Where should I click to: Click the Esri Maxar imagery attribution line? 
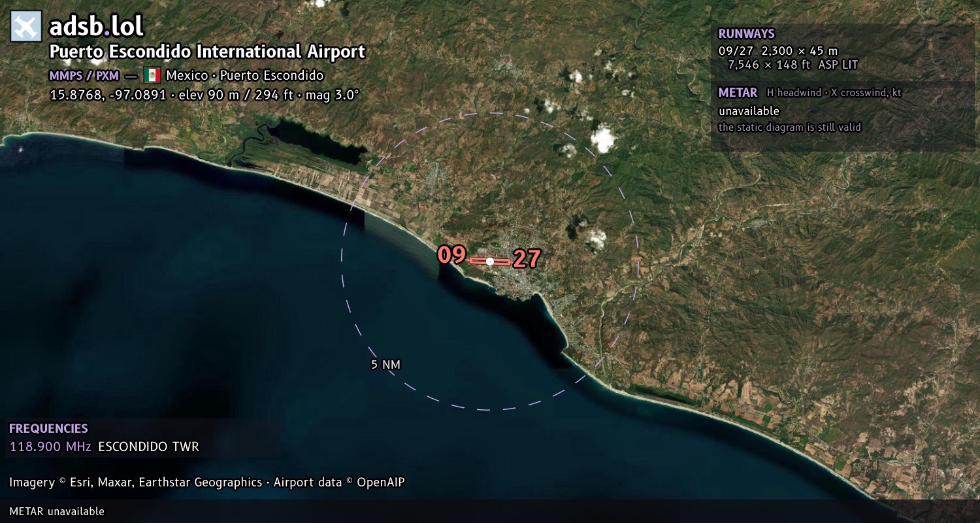click(207, 482)
